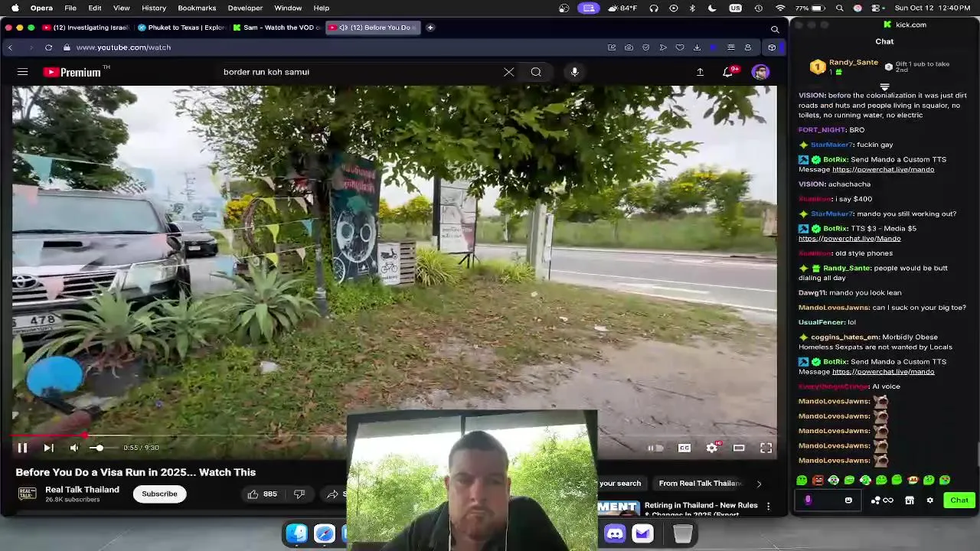This screenshot has height=551, width=980.
Task: Open YouTube notifications bell
Action: [728, 72]
